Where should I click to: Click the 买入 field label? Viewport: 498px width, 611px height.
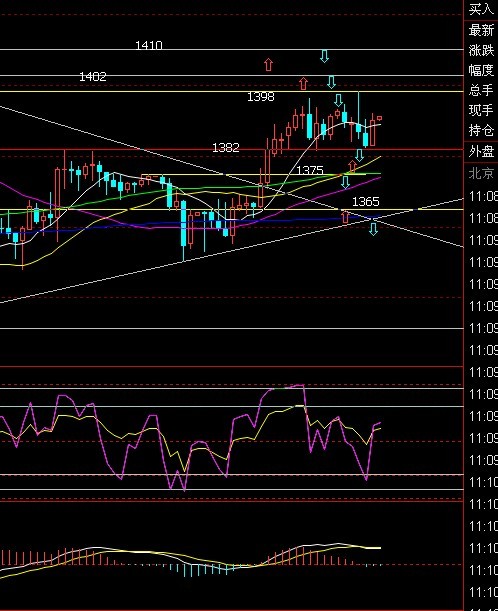481,9
